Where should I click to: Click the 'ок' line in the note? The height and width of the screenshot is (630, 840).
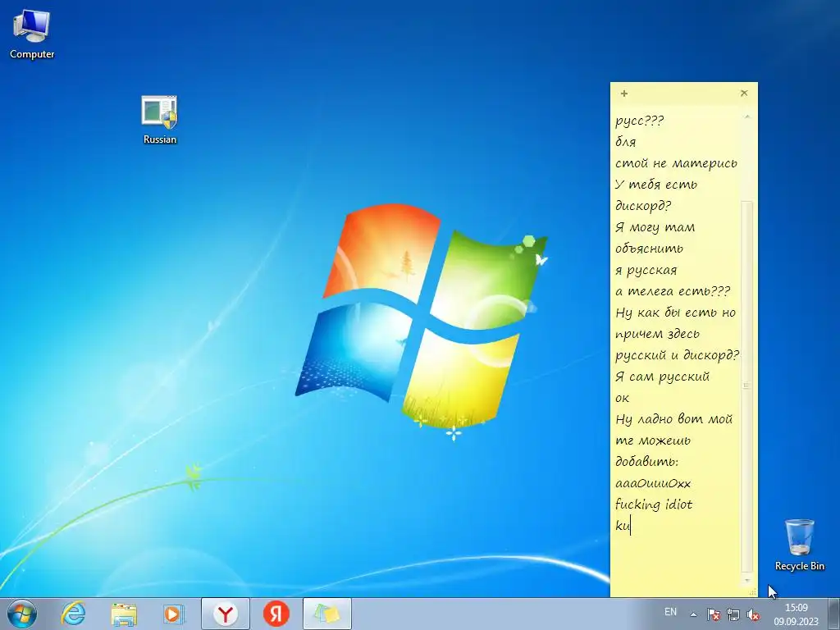click(622, 398)
